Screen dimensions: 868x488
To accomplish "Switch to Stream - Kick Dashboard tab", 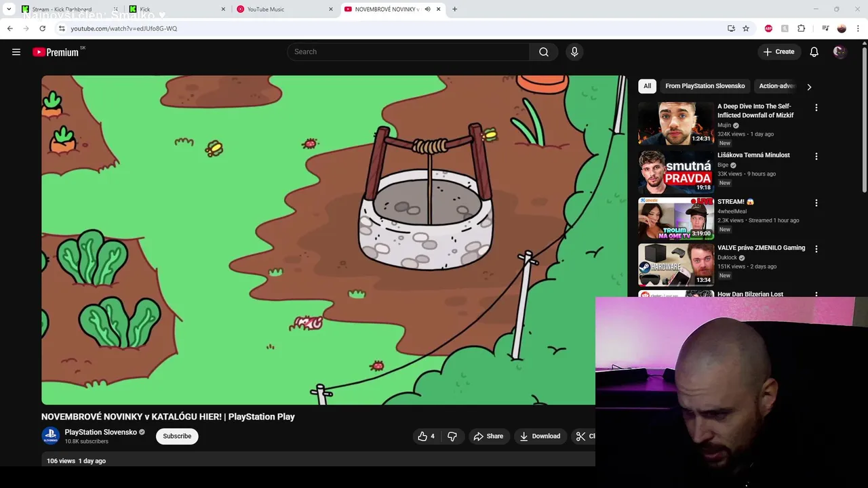I will click(68, 9).
